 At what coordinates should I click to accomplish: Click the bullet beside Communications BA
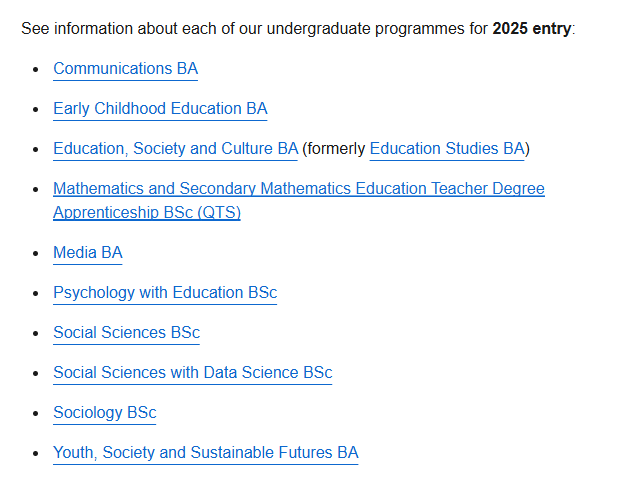[36, 69]
